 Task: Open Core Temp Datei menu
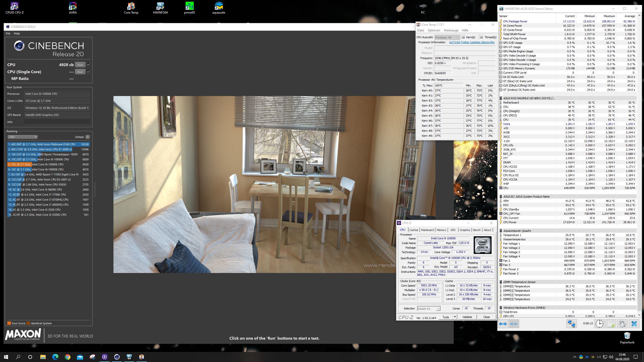click(421, 30)
